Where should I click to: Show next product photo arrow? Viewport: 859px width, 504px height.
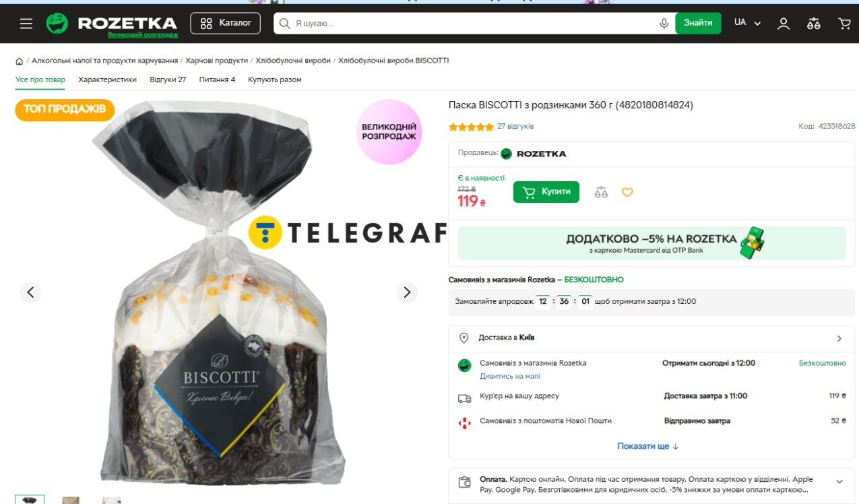pos(407,292)
